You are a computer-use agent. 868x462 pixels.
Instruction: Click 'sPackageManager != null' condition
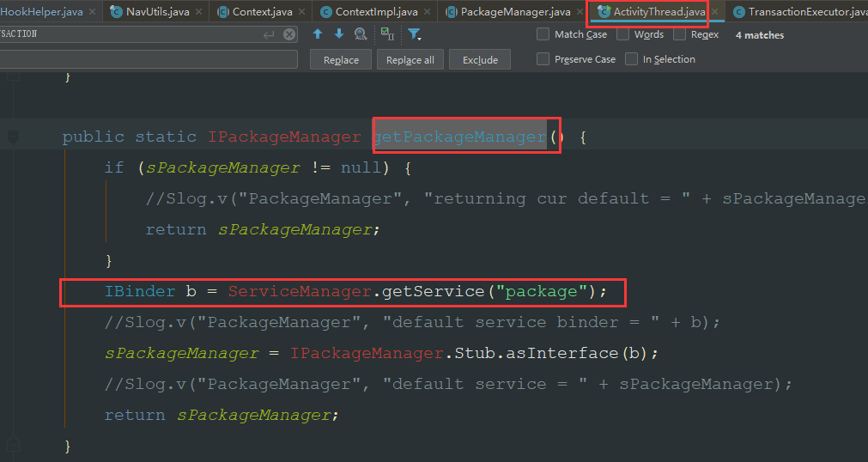click(264, 167)
